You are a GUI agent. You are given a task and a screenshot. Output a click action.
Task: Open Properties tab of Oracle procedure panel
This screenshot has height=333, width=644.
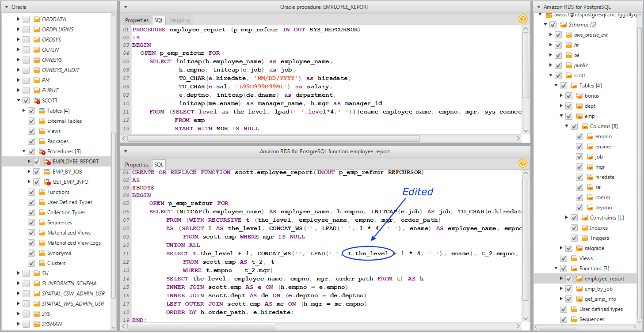pyautogui.click(x=137, y=20)
